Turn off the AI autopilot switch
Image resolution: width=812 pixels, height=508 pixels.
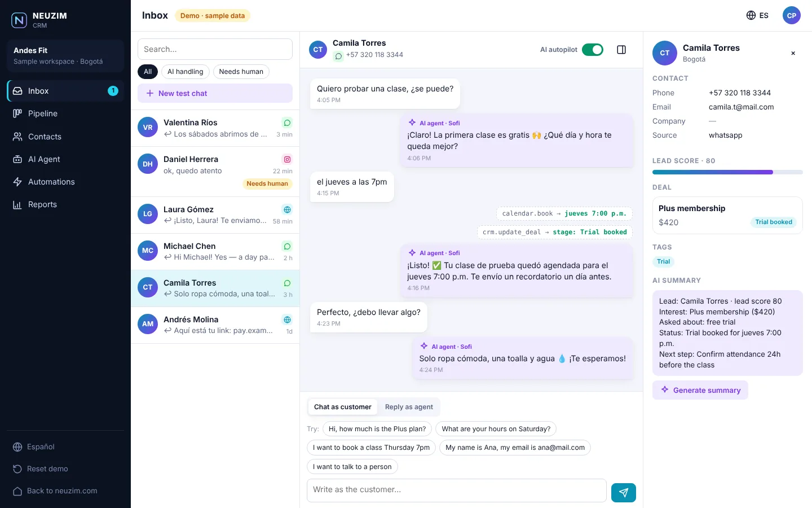(x=593, y=50)
